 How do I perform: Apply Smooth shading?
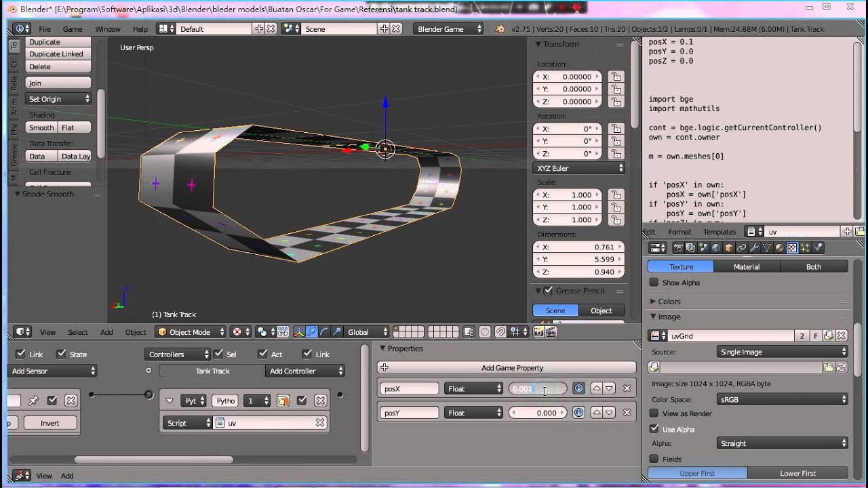41,127
